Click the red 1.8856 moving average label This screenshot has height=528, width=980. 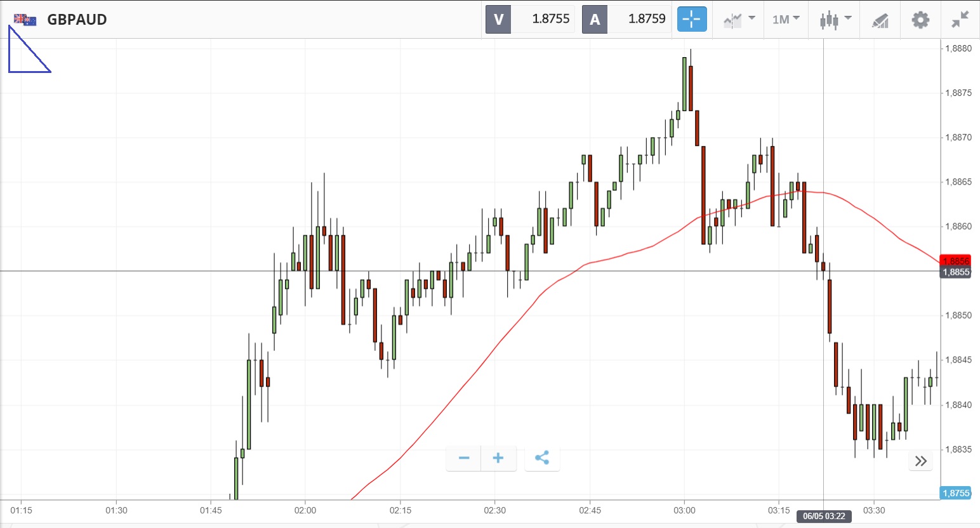pyautogui.click(x=955, y=261)
